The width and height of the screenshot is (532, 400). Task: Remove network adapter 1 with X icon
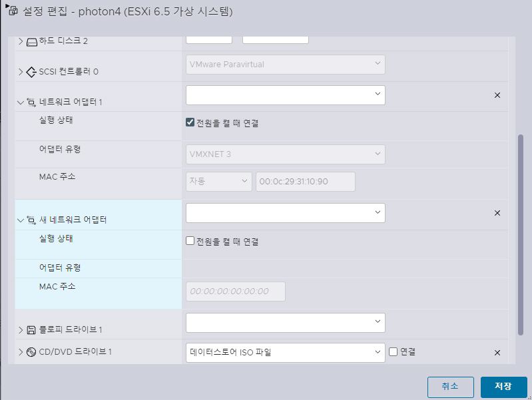click(x=497, y=95)
